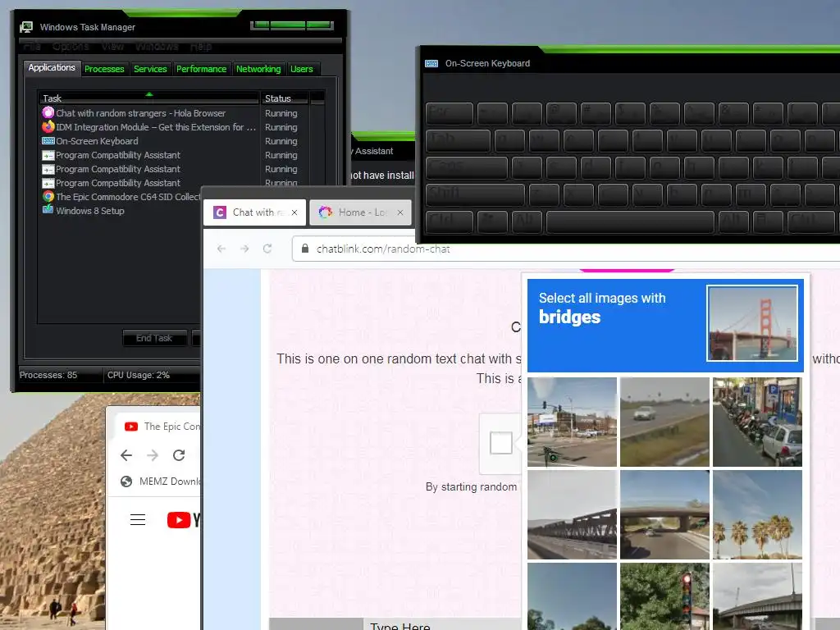Image resolution: width=840 pixels, height=630 pixels.
Task: Select the Hola Browser icon in task list
Action: pos(48,112)
